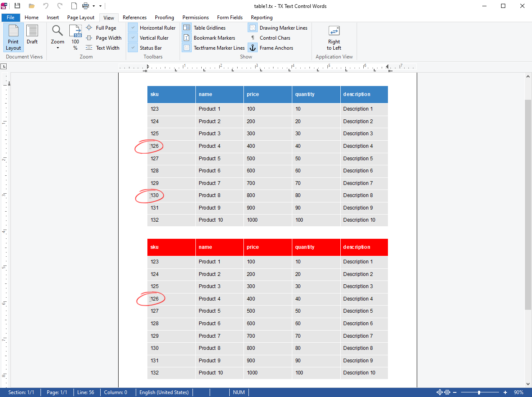Switch layout to Right to Left
Viewport: 532px width, 397px height.
pos(334,38)
